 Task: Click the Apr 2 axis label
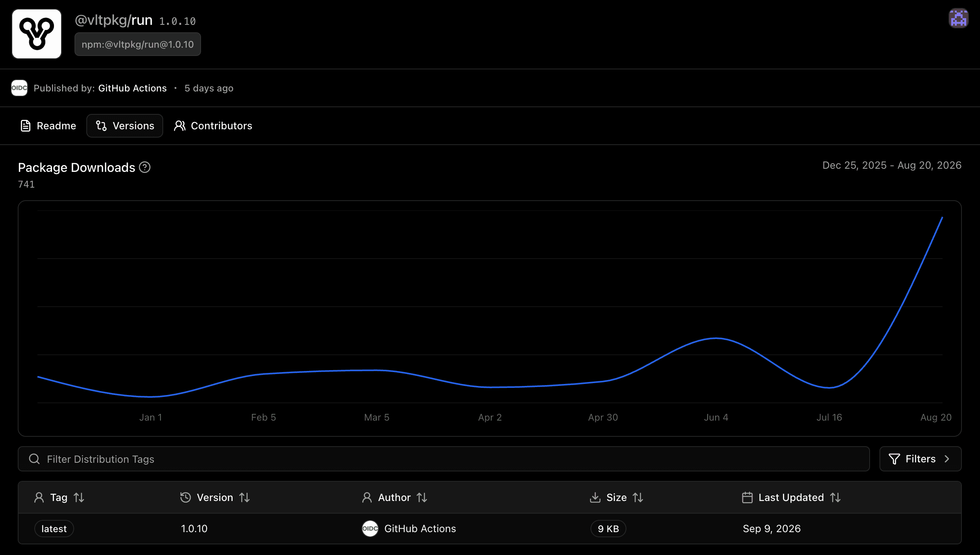click(x=490, y=417)
